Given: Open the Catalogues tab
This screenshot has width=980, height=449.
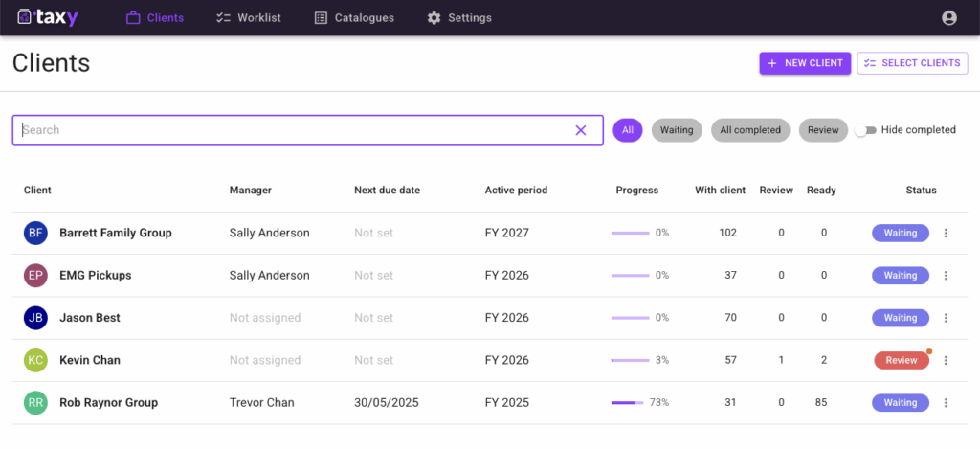Looking at the screenshot, I should 354,18.
